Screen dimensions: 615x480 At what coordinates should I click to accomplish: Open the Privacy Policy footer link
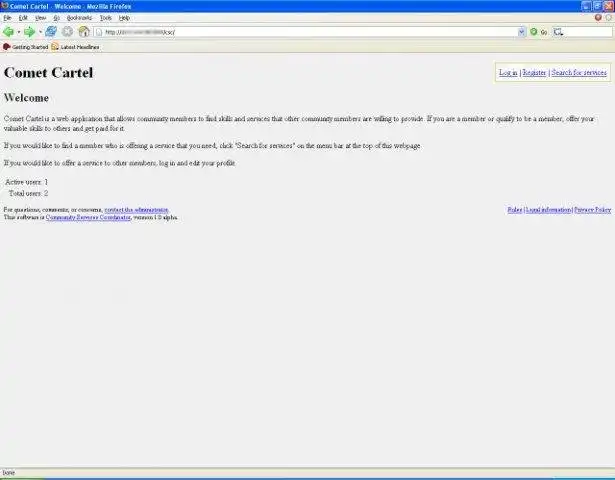593,210
